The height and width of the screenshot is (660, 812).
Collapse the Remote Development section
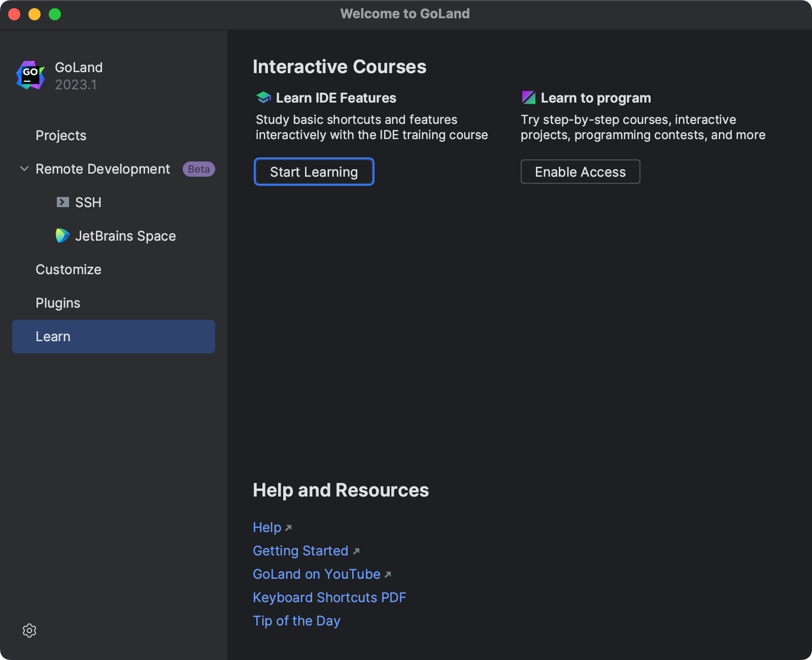[24, 169]
